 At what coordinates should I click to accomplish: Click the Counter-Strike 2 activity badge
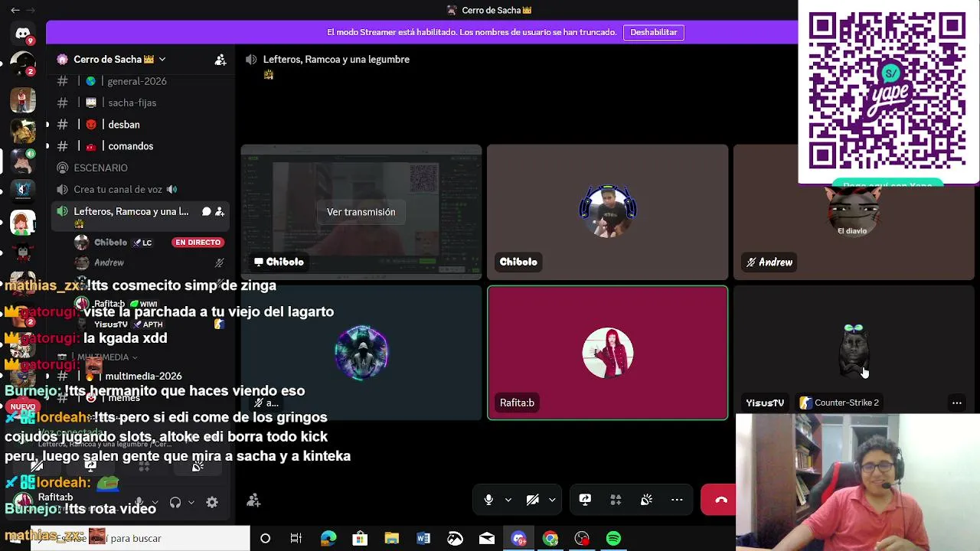coord(839,403)
